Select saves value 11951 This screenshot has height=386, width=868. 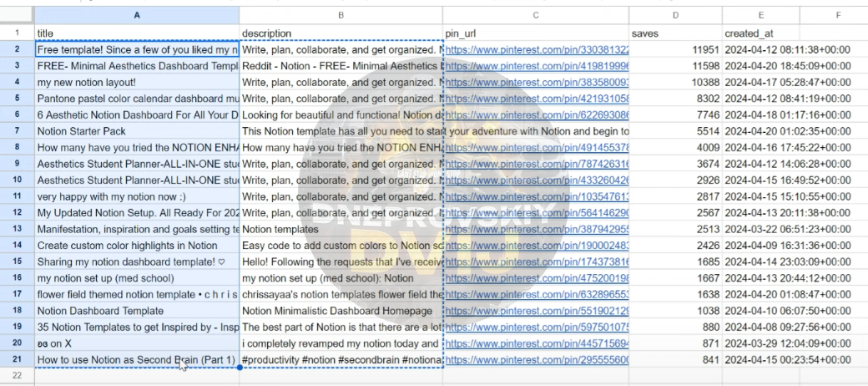tap(675, 50)
